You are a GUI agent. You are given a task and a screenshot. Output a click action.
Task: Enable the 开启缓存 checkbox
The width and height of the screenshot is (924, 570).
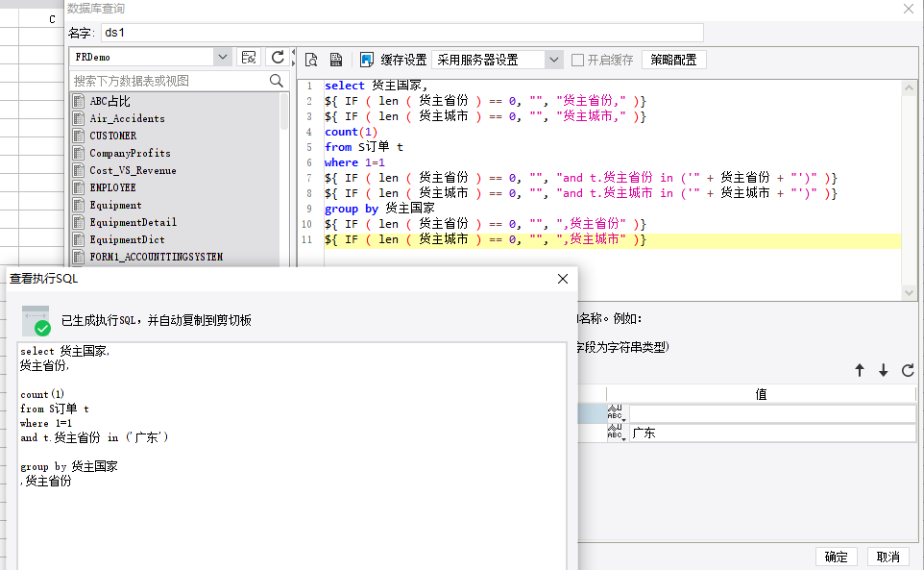(577, 61)
